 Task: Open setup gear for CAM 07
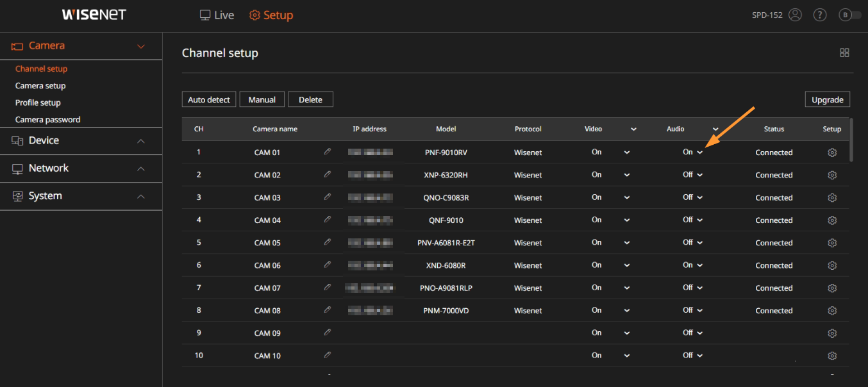point(832,288)
